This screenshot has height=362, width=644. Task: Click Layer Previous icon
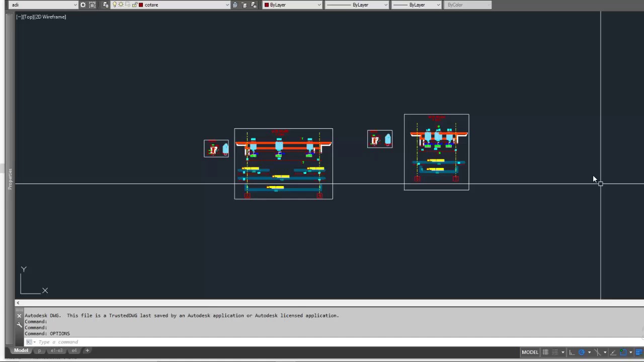pyautogui.click(x=244, y=5)
